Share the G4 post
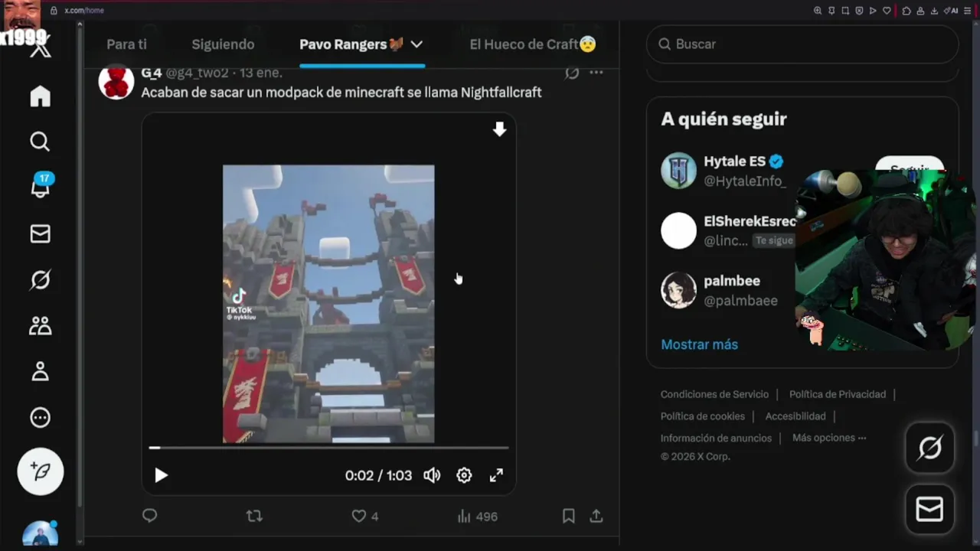Image resolution: width=980 pixels, height=551 pixels. [x=596, y=517]
